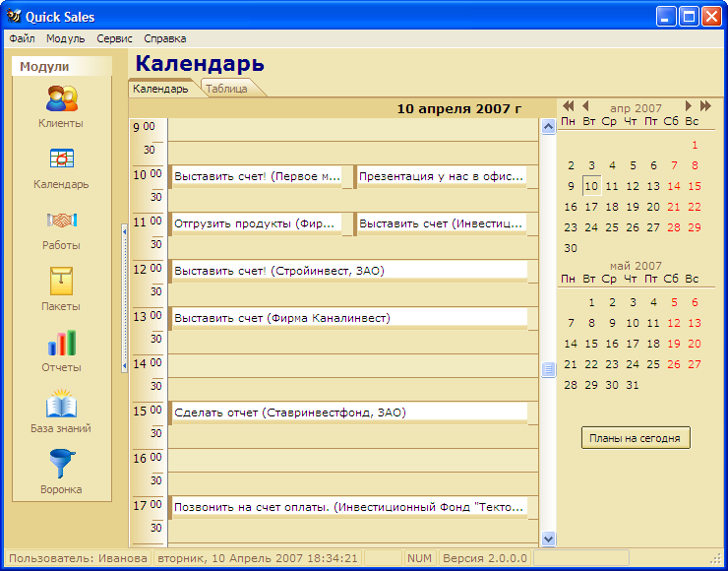Select the Календарь tab
Image resolution: width=728 pixels, height=571 pixels.
pyautogui.click(x=160, y=89)
